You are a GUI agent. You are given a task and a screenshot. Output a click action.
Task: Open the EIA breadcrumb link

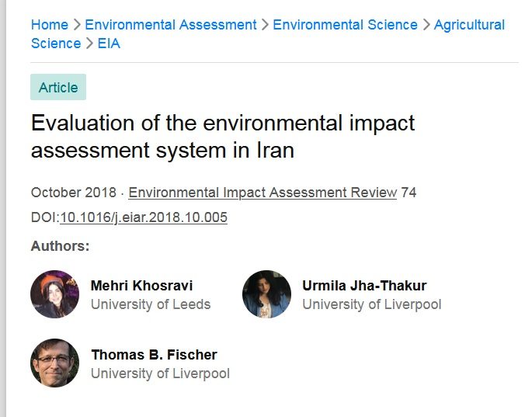[109, 43]
